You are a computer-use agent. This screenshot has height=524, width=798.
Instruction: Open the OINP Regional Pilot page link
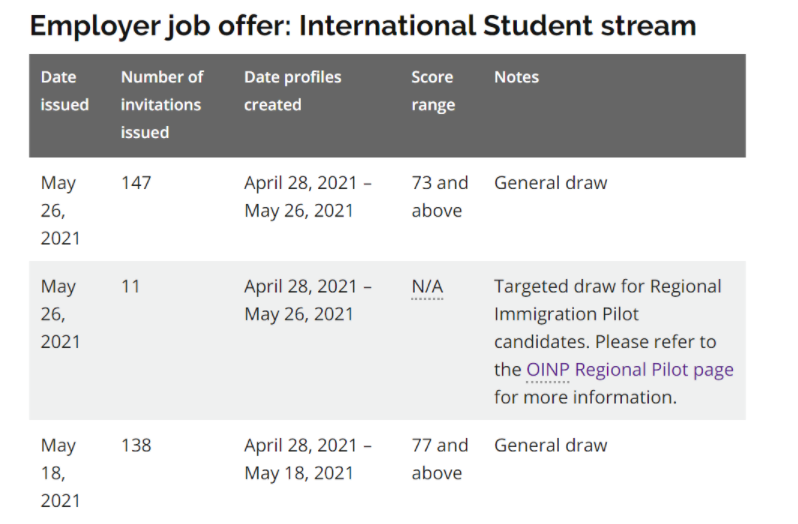tap(629, 369)
